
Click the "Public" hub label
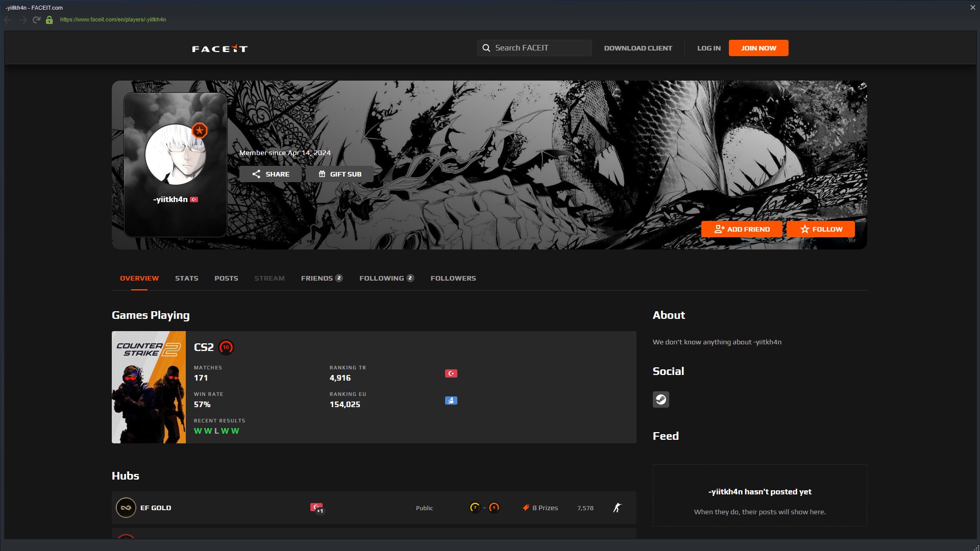pyautogui.click(x=424, y=508)
